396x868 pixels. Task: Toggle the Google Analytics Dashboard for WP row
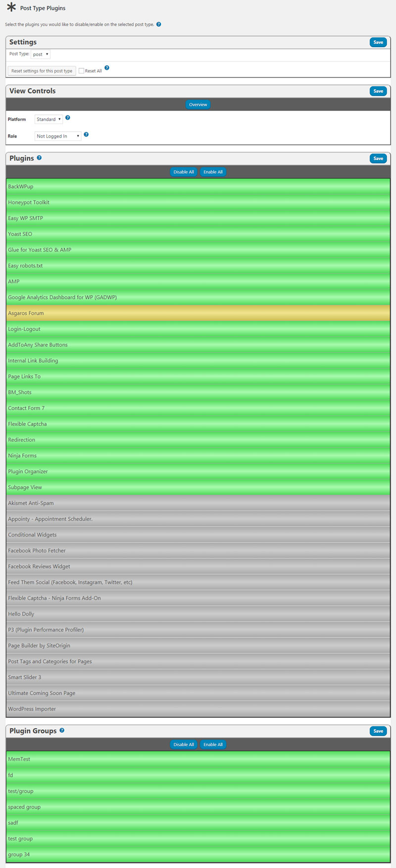(x=198, y=297)
